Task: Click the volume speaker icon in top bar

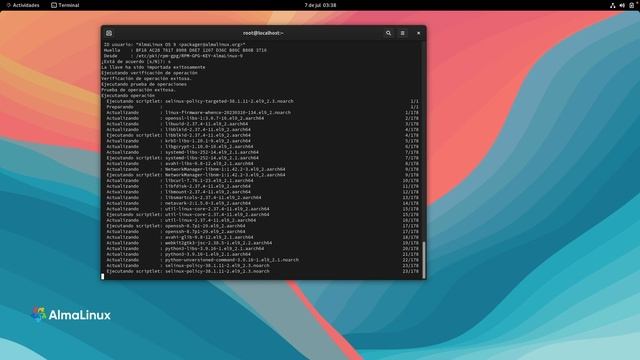Action: click(622, 5)
